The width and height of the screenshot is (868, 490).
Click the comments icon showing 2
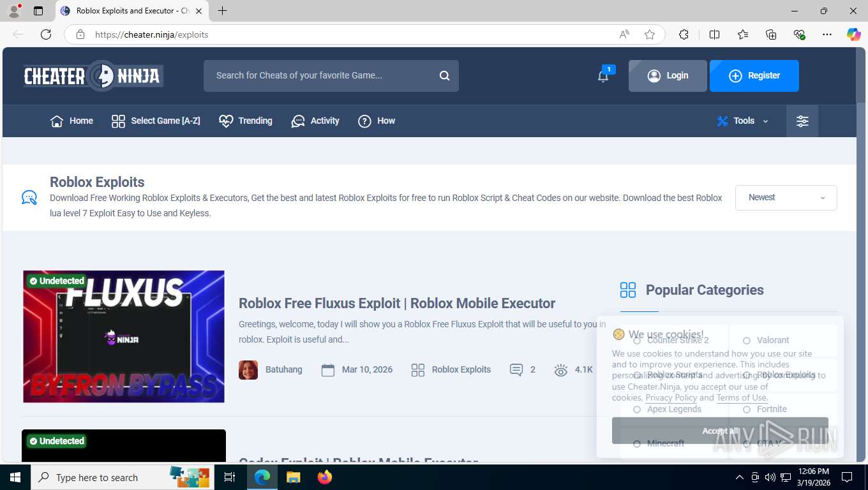[x=516, y=370]
